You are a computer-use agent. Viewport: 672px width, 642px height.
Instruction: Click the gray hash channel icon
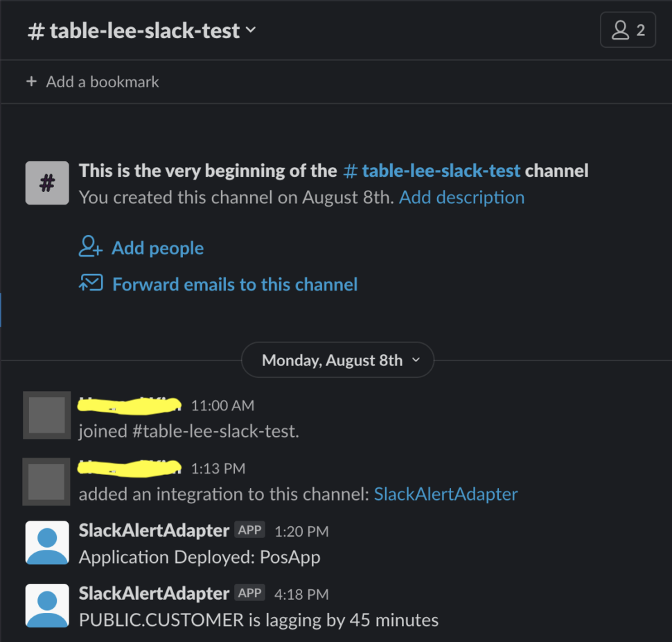pos(47,183)
